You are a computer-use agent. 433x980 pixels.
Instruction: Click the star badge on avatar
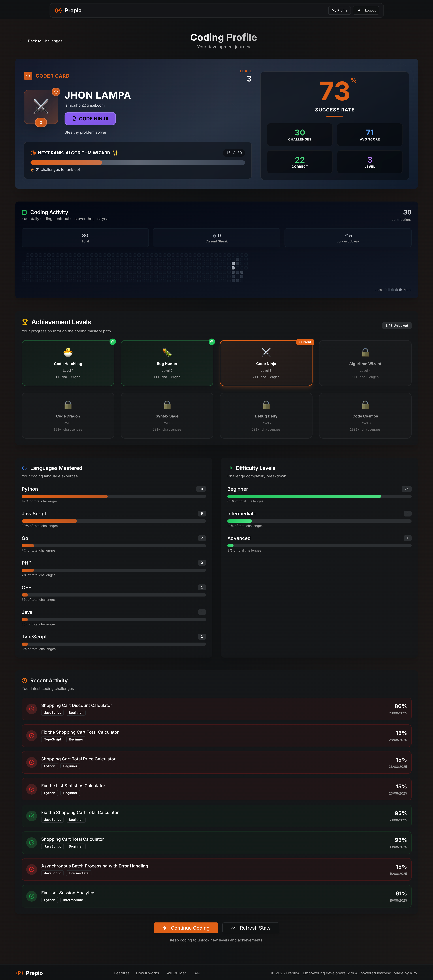pyautogui.click(x=56, y=92)
